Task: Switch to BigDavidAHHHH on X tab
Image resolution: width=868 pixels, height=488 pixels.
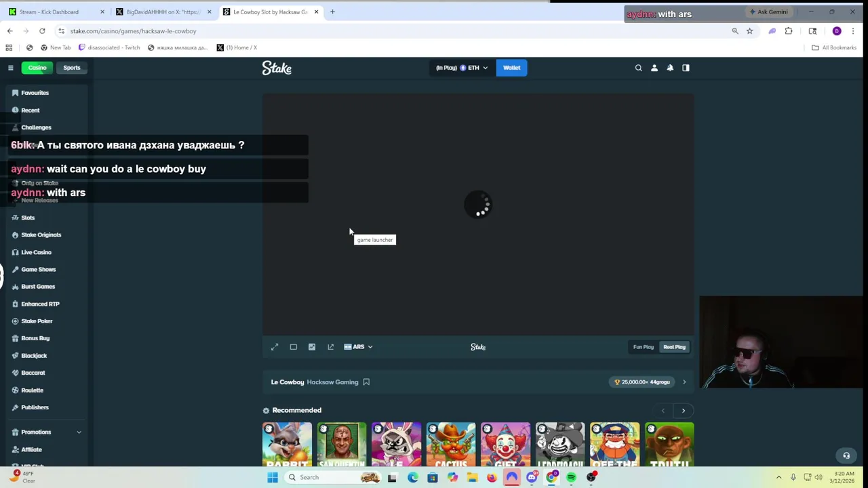Action: [163, 12]
